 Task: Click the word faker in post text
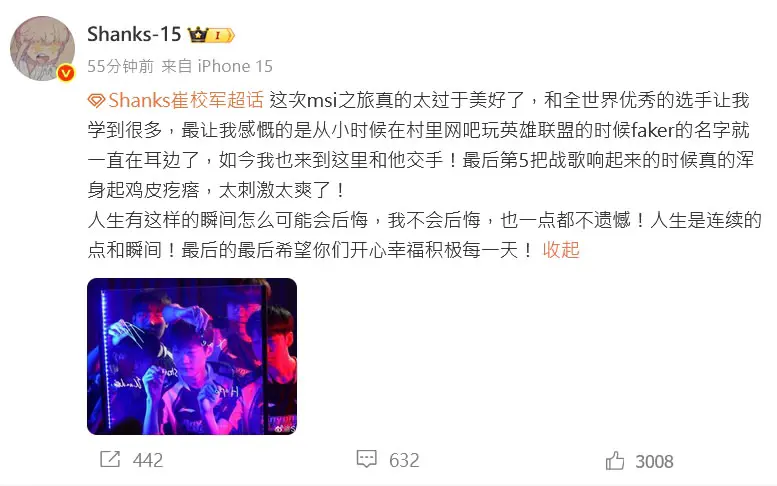pyautogui.click(x=653, y=130)
